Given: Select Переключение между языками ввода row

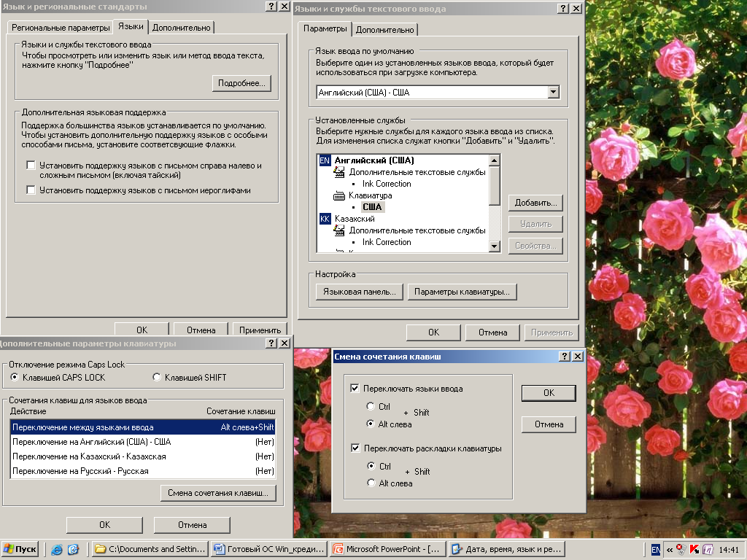Looking at the screenshot, I should click(142, 427).
